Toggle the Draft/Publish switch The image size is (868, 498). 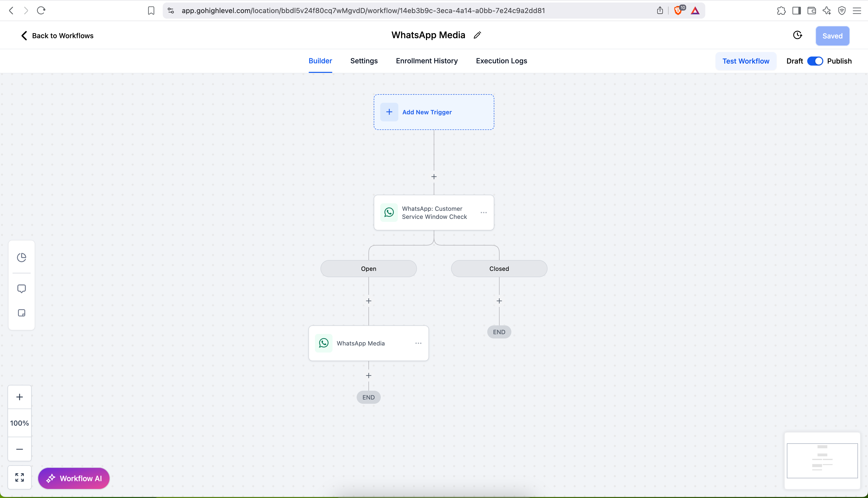pyautogui.click(x=815, y=61)
